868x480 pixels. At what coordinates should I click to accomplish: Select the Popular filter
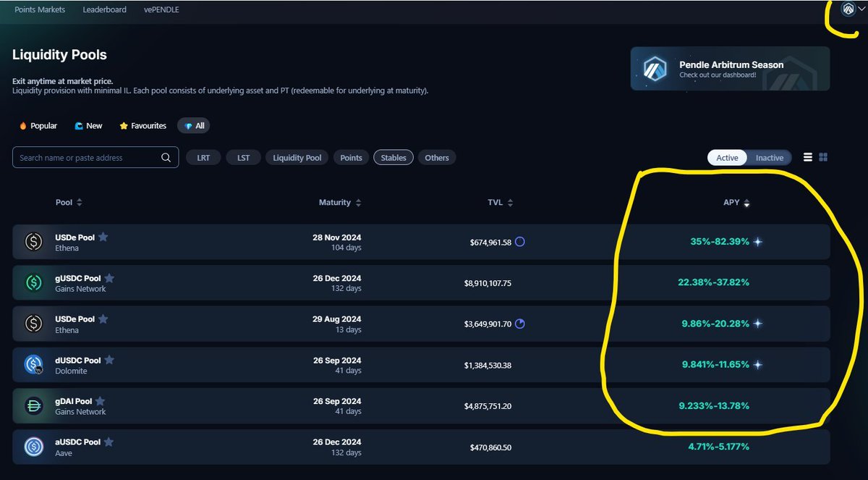click(x=38, y=126)
